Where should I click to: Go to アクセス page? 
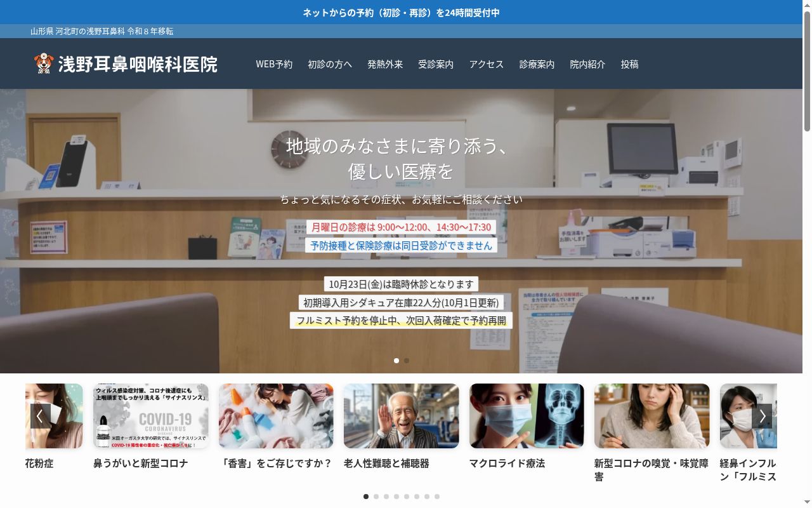click(487, 64)
